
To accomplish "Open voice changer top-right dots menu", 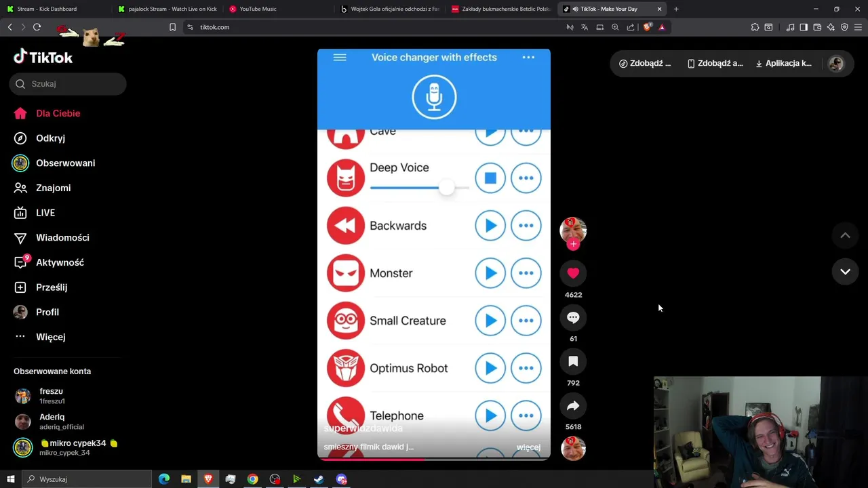I will coord(528,58).
